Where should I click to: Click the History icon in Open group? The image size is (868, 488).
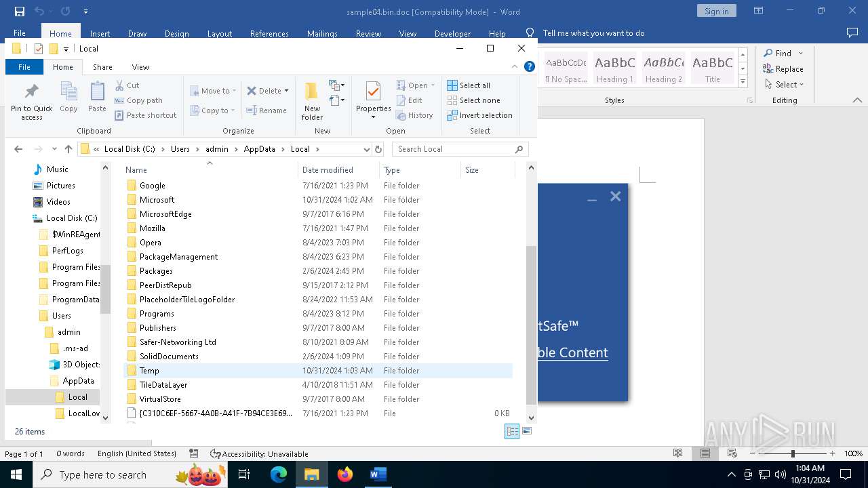[x=401, y=115]
